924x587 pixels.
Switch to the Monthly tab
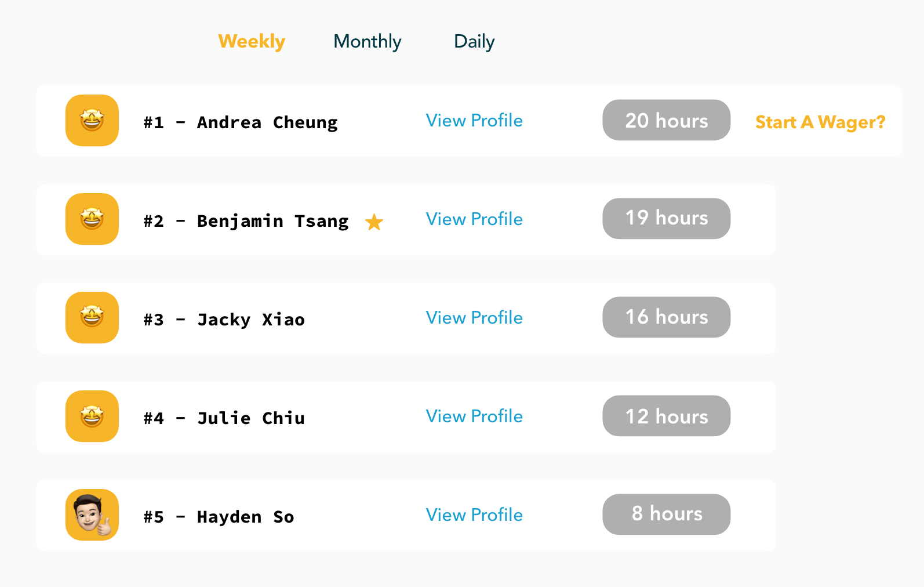[367, 41]
